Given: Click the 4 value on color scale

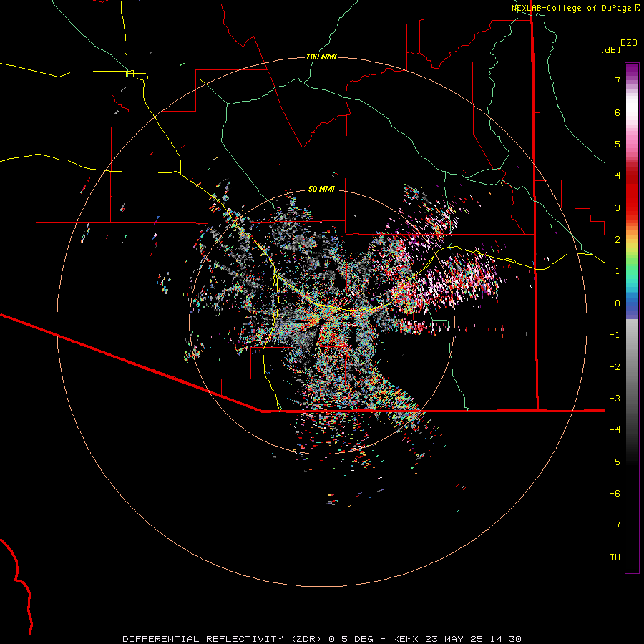Looking at the screenshot, I should pos(618,176).
